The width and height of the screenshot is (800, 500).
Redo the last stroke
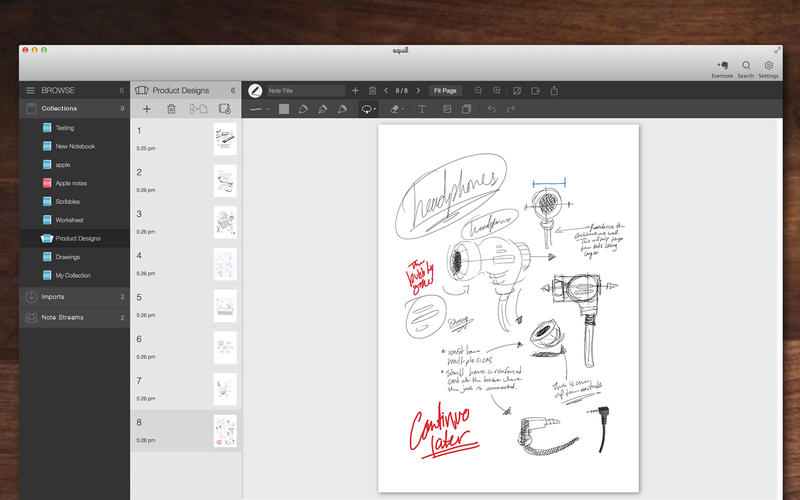click(511, 109)
